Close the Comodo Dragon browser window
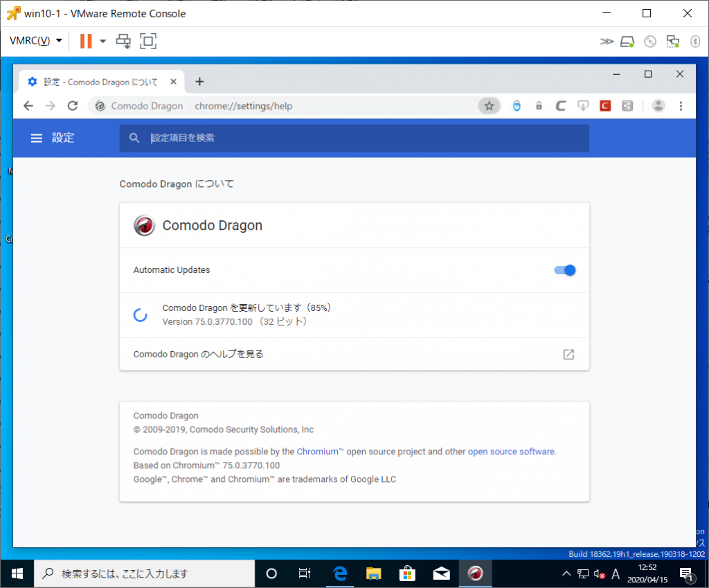Viewport: 709px width, 588px height. click(x=680, y=74)
